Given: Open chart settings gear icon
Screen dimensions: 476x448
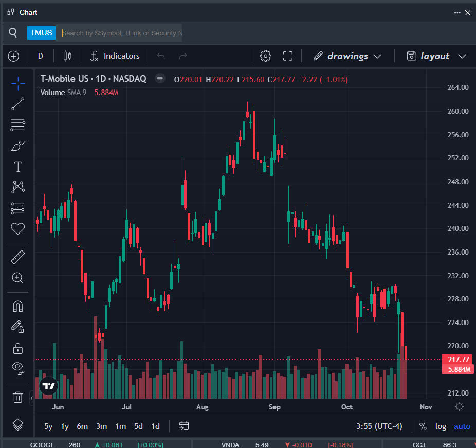Looking at the screenshot, I should [x=265, y=56].
